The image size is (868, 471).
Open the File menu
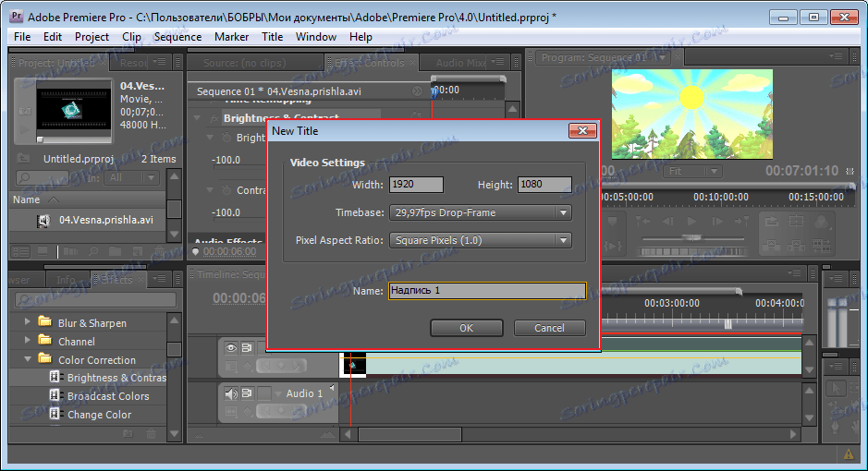pos(22,37)
